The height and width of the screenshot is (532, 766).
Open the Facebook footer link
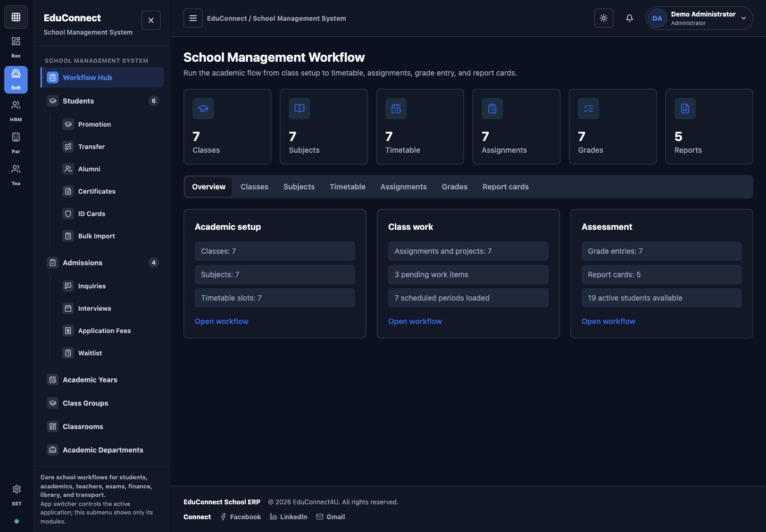pyautogui.click(x=240, y=517)
